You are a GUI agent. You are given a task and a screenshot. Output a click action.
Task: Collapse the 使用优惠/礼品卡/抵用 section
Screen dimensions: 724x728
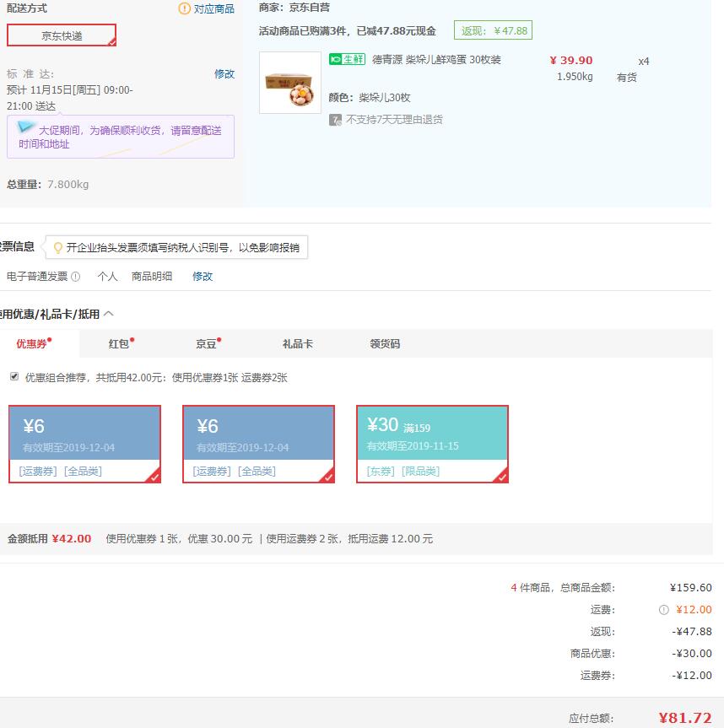108,314
